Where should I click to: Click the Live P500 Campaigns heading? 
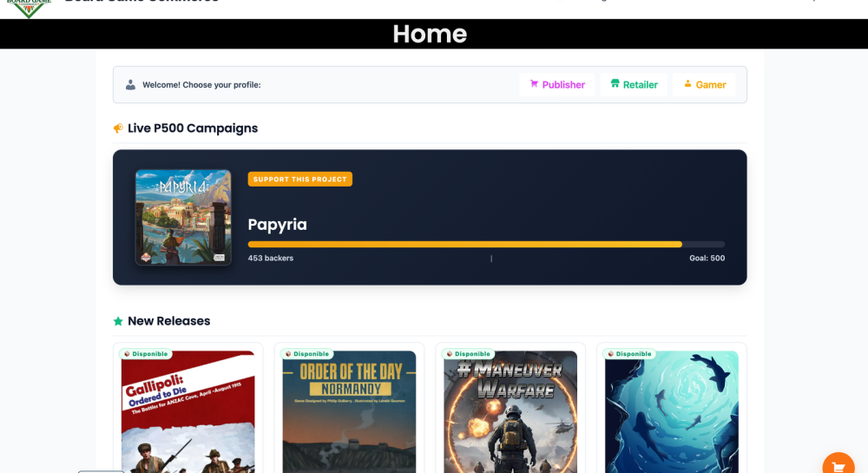coord(192,128)
